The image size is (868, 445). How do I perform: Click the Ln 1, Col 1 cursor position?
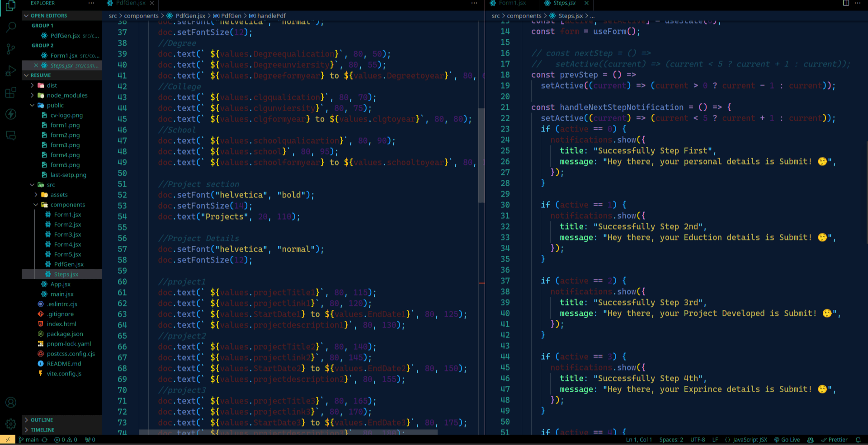coord(639,440)
